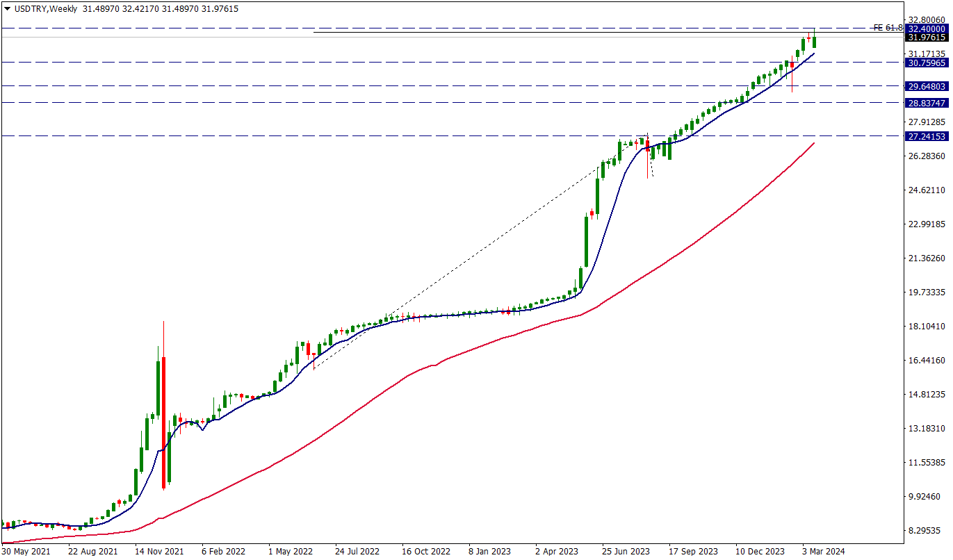Click the 25 Jun 2023 date label

pos(627,552)
